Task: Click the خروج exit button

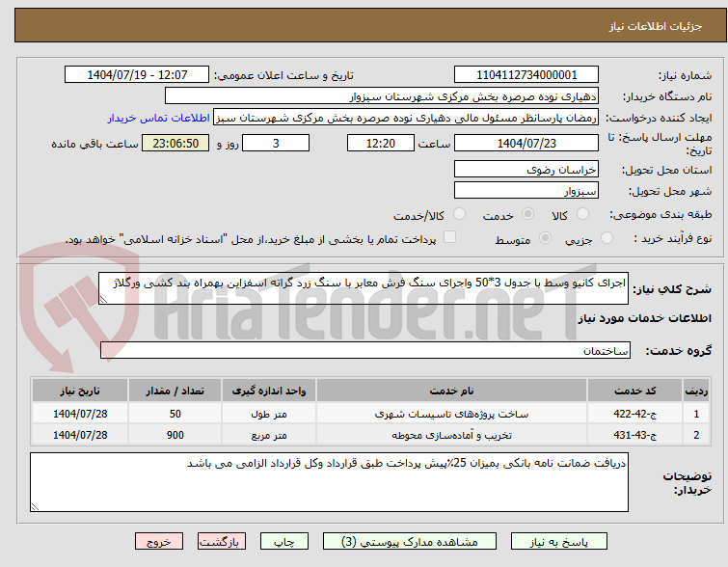Action: [x=159, y=542]
